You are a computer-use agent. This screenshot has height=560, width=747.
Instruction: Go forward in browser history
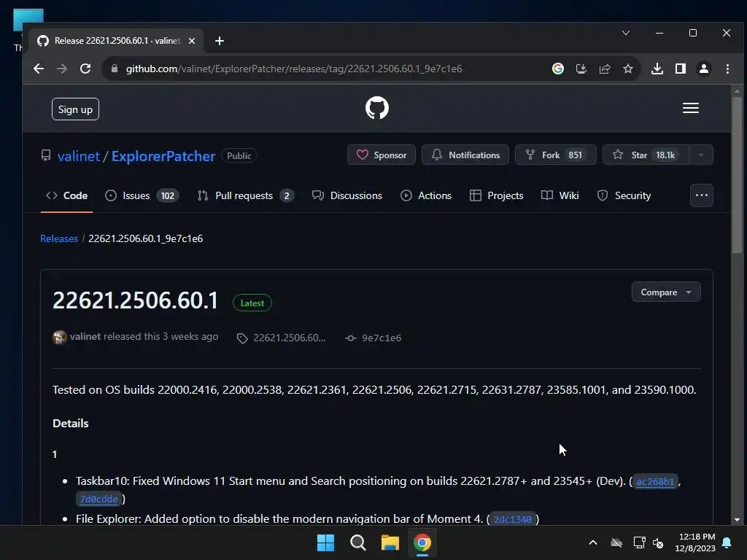pyautogui.click(x=62, y=69)
